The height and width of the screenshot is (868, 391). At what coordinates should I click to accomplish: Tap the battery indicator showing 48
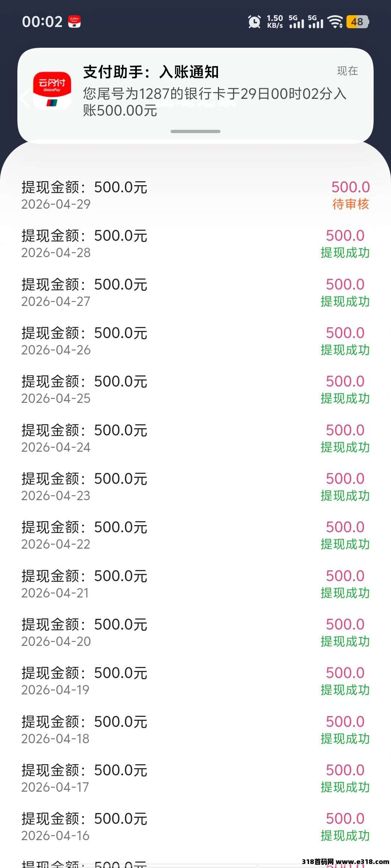[357, 22]
